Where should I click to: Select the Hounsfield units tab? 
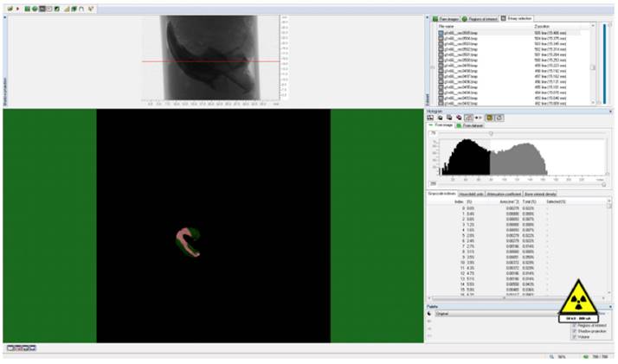tap(472, 194)
